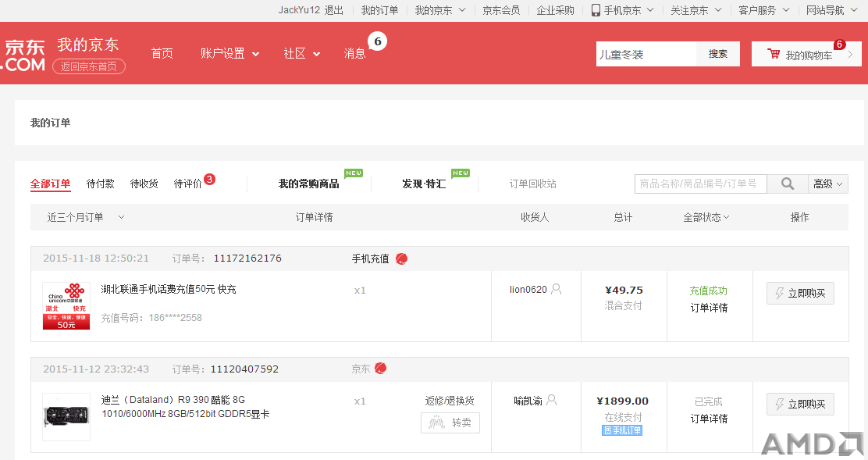The width and height of the screenshot is (868, 460).
Task: Click the user icon beside 喻凯渝
Action: point(551,400)
